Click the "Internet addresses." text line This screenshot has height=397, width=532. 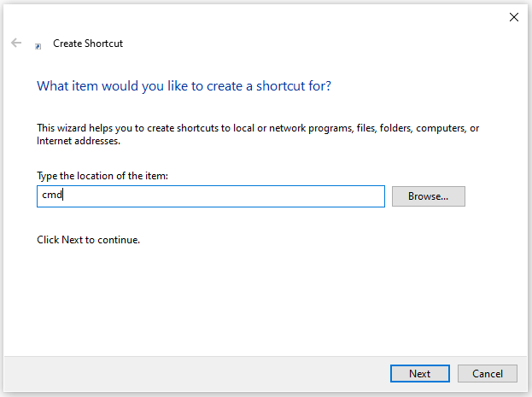pos(79,141)
